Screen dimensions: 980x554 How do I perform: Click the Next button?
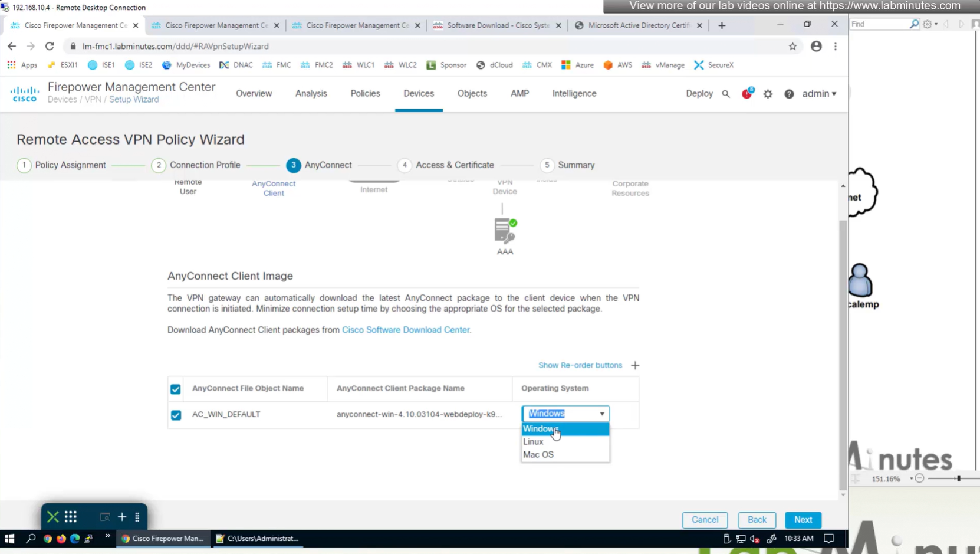tap(803, 520)
